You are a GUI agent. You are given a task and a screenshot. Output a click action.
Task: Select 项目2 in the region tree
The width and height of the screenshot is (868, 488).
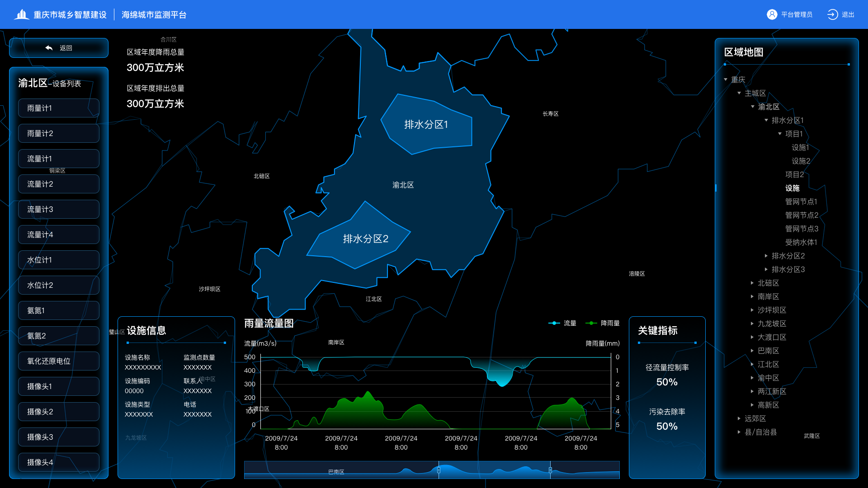pyautogui.click(x=795, y=174)
